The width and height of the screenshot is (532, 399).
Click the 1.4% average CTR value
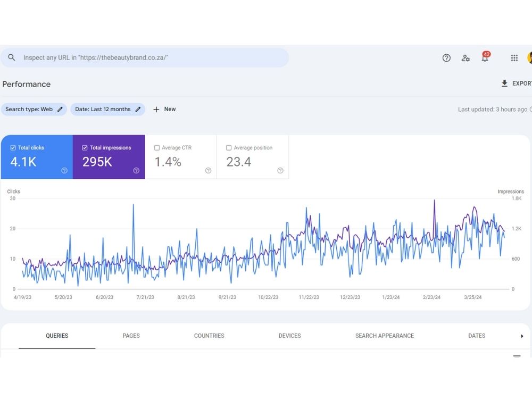[168, 162]
